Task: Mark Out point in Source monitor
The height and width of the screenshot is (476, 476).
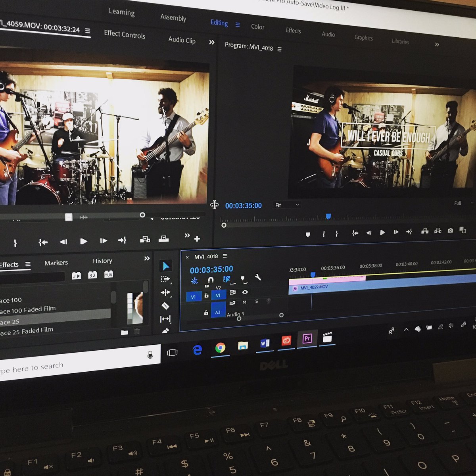Action: click(15, 243)
